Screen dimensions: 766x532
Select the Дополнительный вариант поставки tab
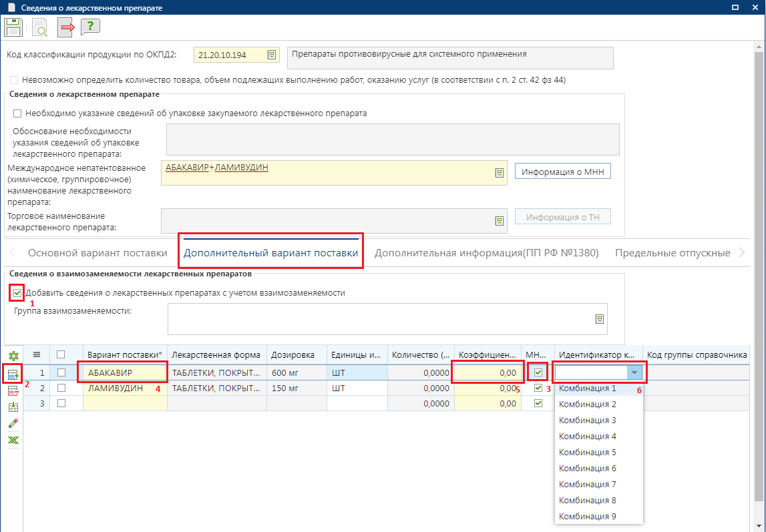(270, 253)
